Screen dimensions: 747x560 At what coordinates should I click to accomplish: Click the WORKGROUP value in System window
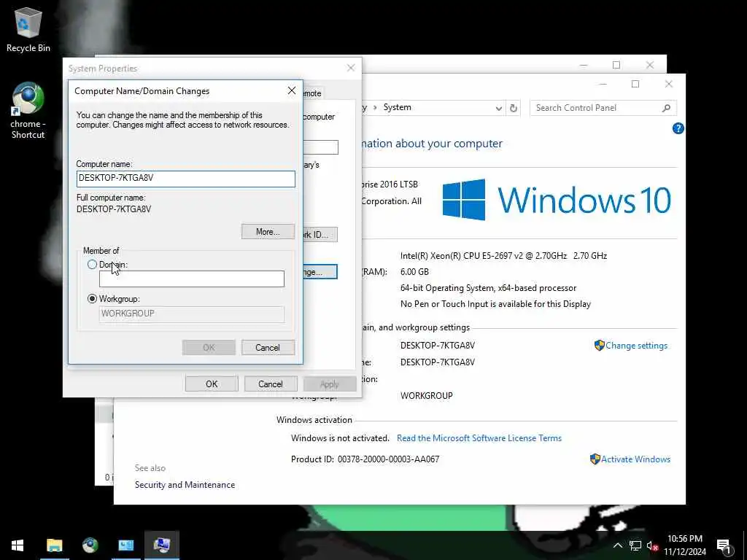pos(426,396)
